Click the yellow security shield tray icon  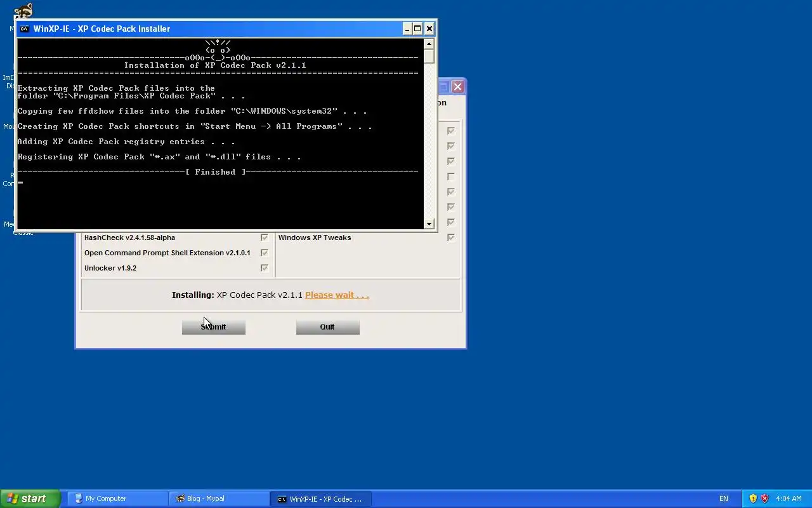tap(753, 498)
